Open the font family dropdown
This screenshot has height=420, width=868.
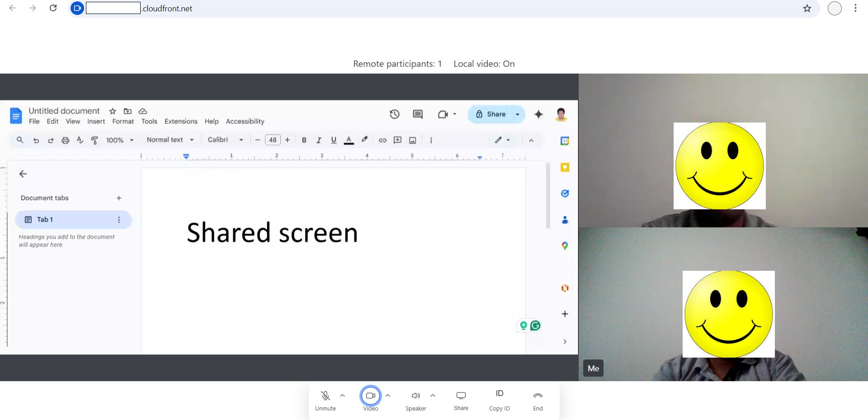[225, 140]
